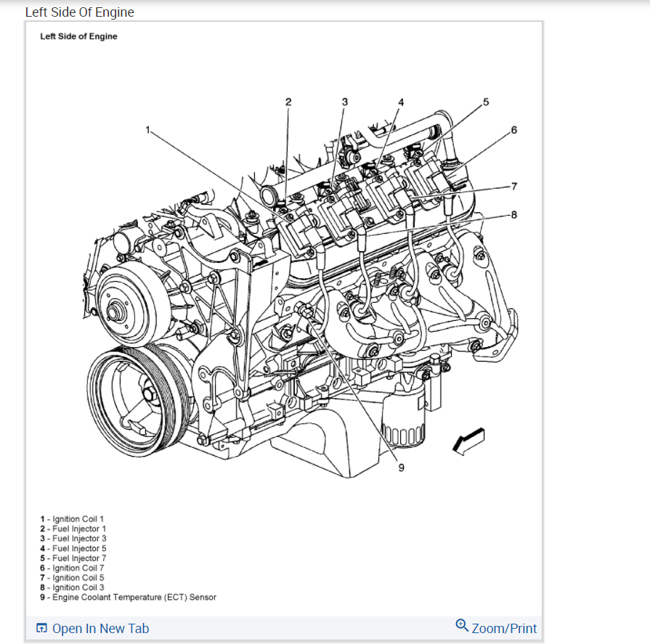This screenshot has width=650, height=644.
Task: Click the crankshaft pulley in the engine diagram
Action: coord(139,402)
